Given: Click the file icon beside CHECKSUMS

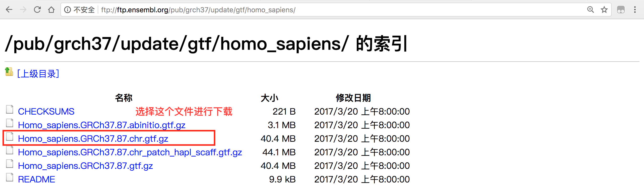Looking at the screenshot, I should pos(10,110).
